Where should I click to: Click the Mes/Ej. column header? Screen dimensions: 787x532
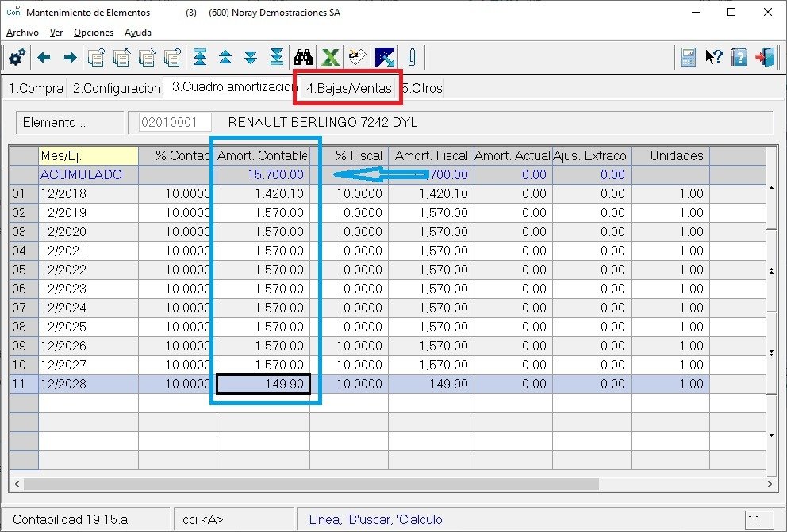click(88, 156)
